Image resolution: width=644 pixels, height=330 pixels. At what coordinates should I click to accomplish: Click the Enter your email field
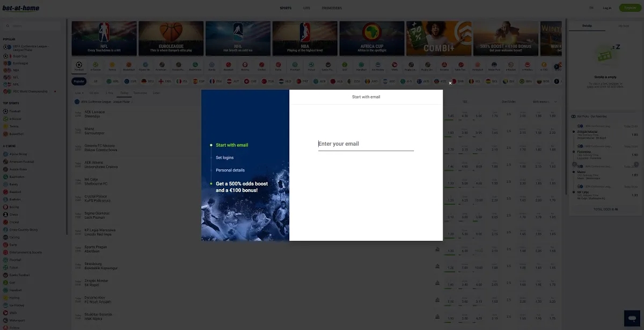(366, 144)
